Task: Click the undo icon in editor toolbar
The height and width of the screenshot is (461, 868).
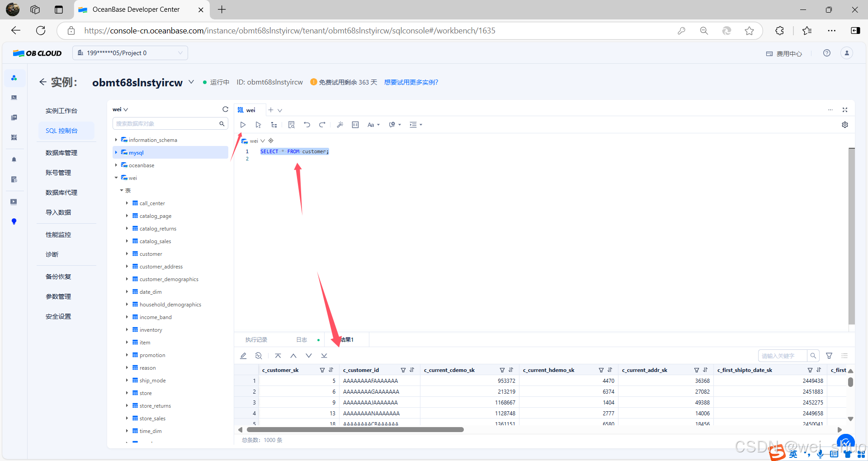Action: click(x=307, y=125)
